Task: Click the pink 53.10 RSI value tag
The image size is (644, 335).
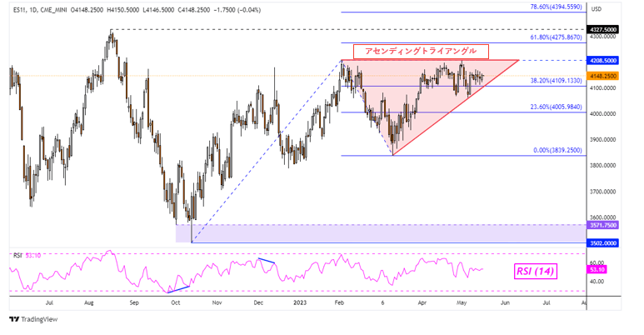Action: tap(597, 270)
